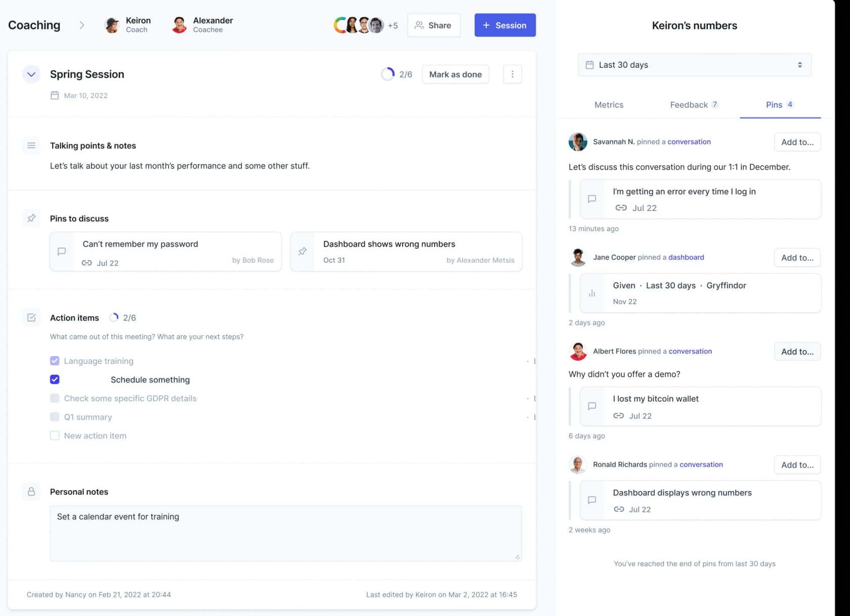The height and width of the screenshot is (616, 850).
Task: Click the link icon next to Jul 22 under Can't remember my password
Action: click(x=87, y=263)
